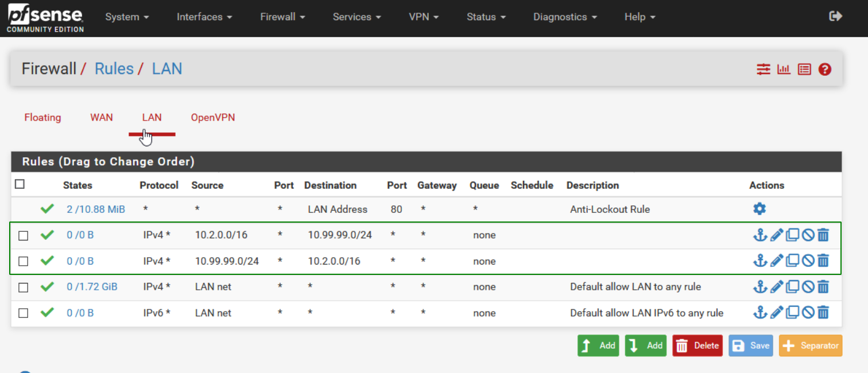Edit the rule with source 10.2.0.0/16
This screenshot has width=868, height=373.
click(777, 235)
